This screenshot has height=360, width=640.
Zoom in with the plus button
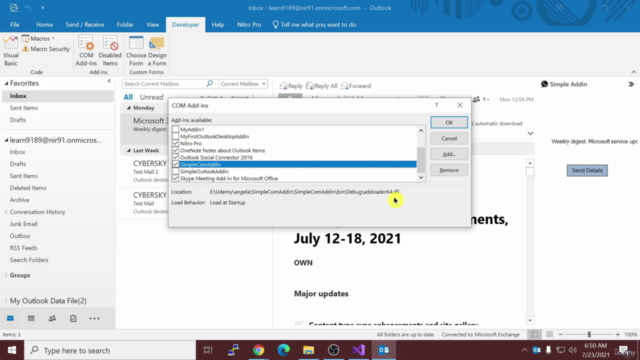pyautogui.click(x=618, y=334)
